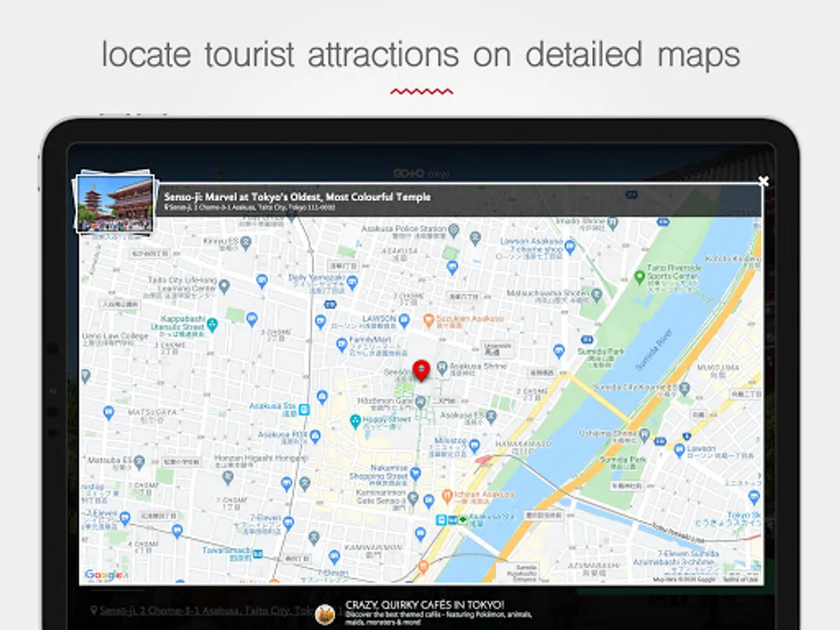The image size is (840, 630).
Task: Click the Google logo on the map
Action: (104, 575)
